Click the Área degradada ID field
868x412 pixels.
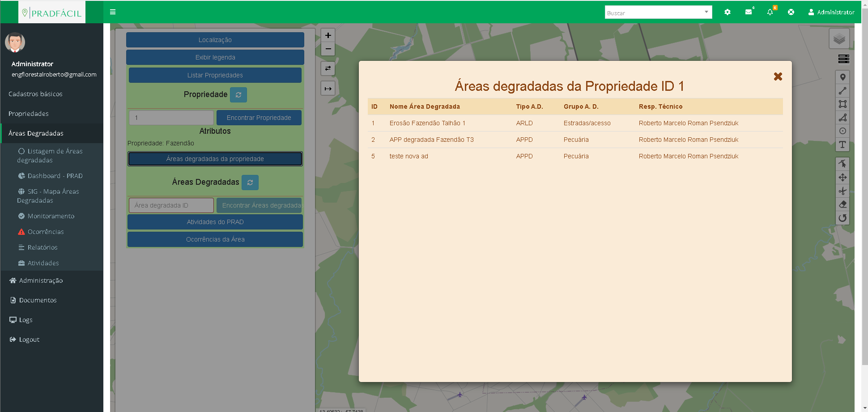tap(171, 205)
